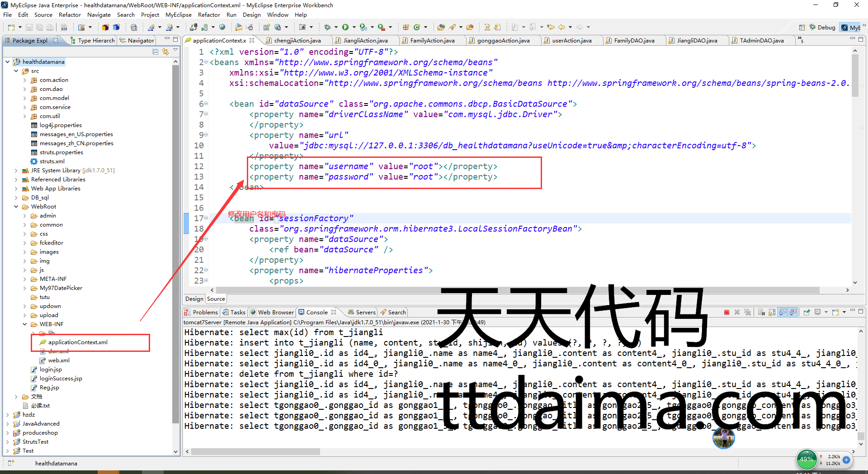The height and width of the screenshot is (474, 868).
Task: Open the MyEclipse menu
Action: point(178,14)
